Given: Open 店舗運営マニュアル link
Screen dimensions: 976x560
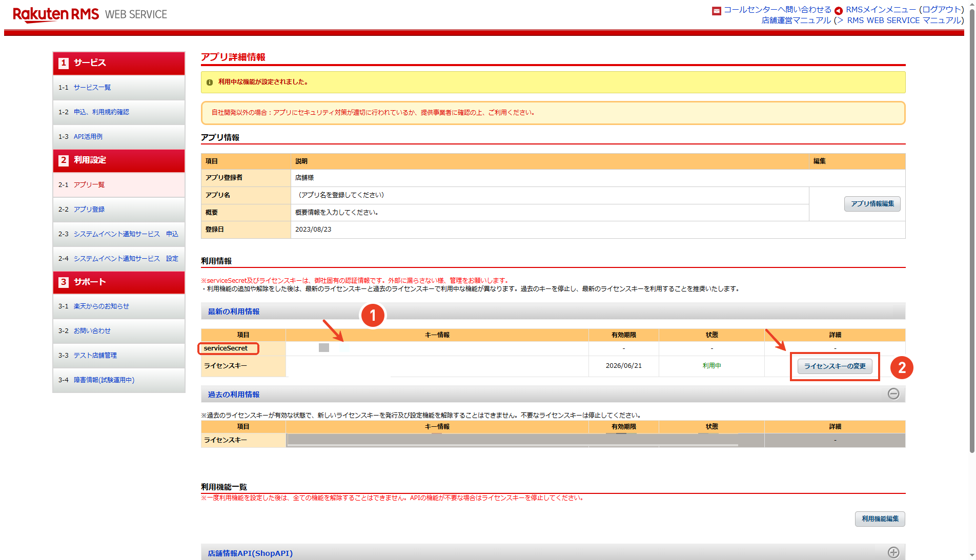Looking at the screenshot, I should pos(796,20).
